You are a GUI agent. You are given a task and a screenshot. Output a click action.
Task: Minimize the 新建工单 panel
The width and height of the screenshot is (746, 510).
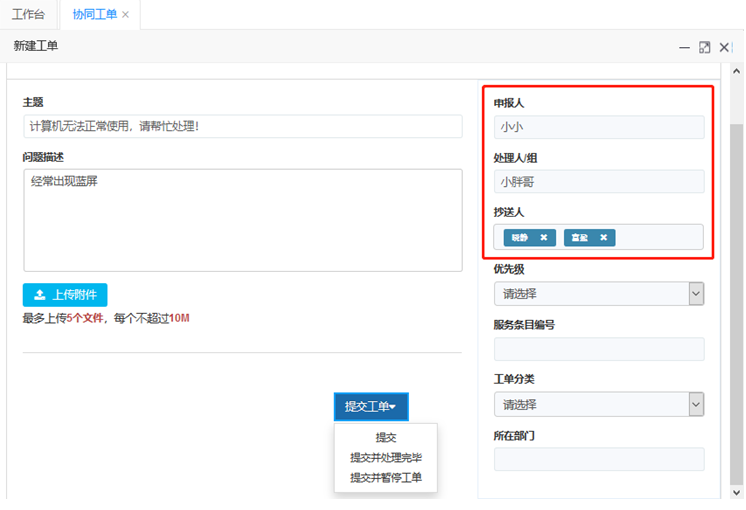click(685, 47)
